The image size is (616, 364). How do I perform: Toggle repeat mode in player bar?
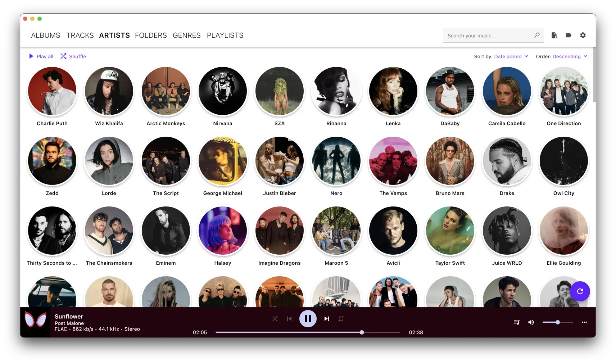pyautogui.click(x=341, y=319)
